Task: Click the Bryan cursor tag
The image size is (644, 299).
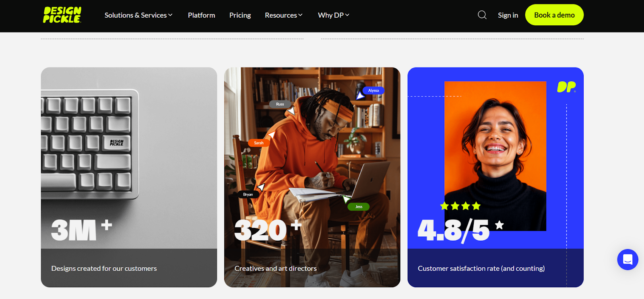Action: coord(248,195)
